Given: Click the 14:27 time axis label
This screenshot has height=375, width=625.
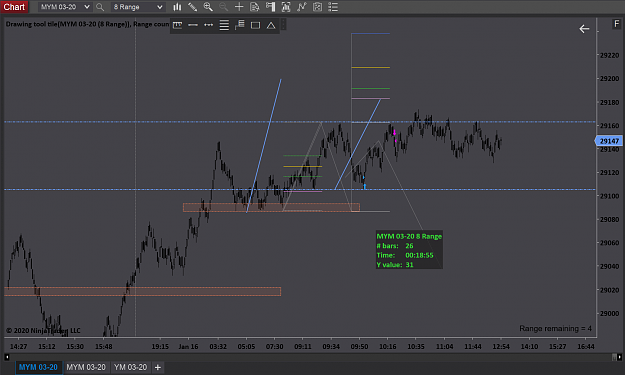Looking at the screenshot, I should point(18,346).
